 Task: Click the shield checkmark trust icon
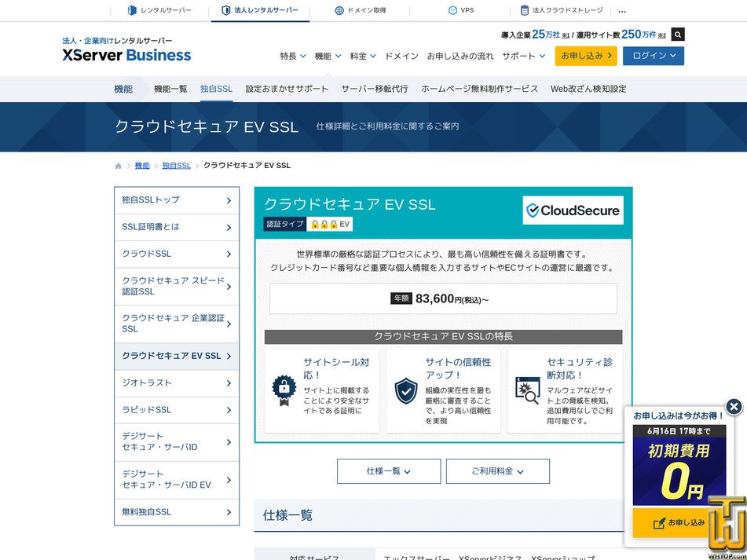point(406,390)
